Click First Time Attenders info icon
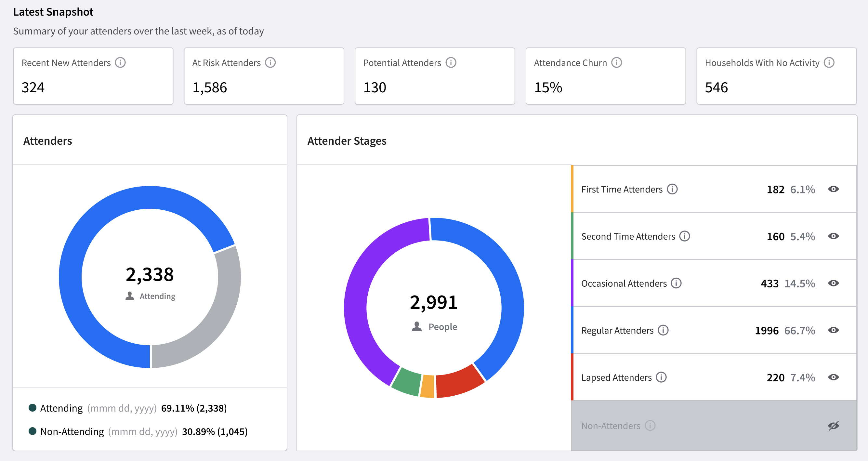The image size is (868, 461). point(672,189)
